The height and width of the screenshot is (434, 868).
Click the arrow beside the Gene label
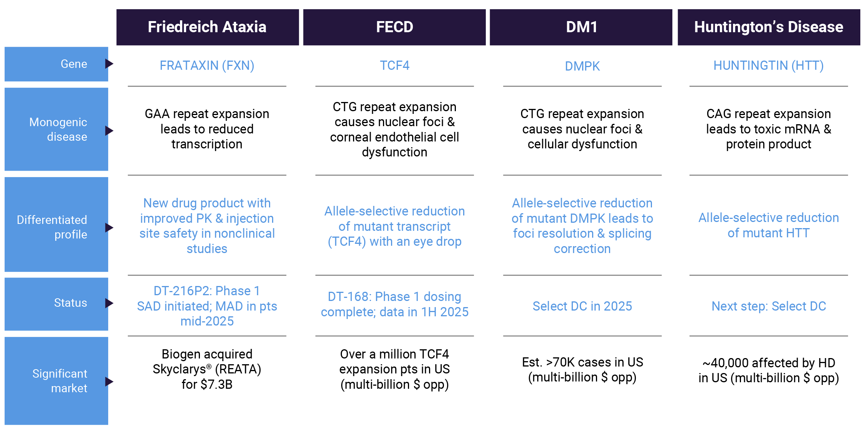tap(109, 64)
